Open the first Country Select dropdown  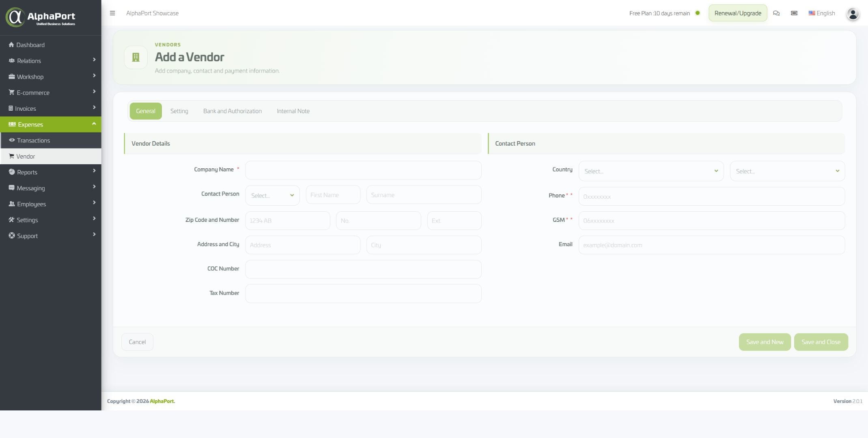tap(651, 171)
